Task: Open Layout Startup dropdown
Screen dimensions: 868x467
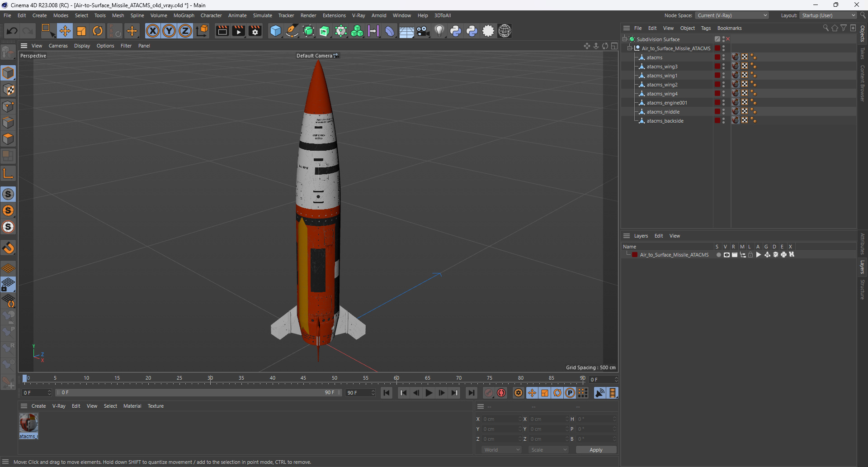Action: tap(829, 15)
